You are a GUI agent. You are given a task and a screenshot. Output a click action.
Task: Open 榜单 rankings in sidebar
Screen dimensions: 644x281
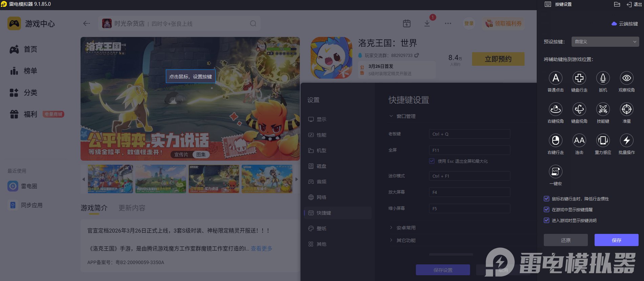pyautogui.click(x=24, y=71)
